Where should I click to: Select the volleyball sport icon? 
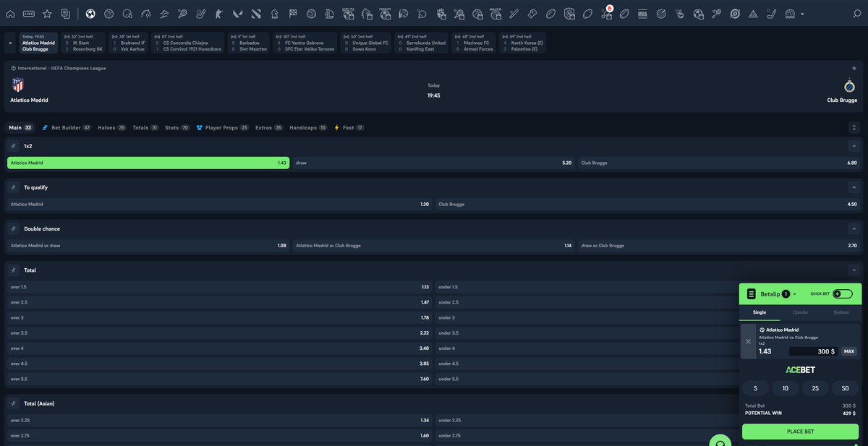311,14
